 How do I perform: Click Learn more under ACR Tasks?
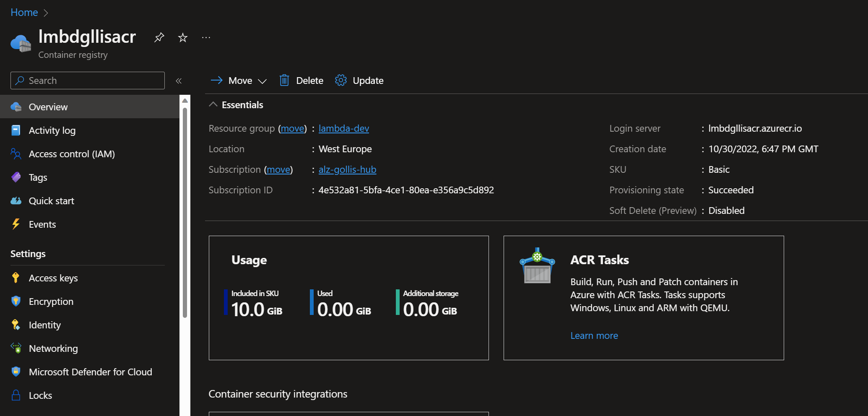[x=594, y=335]
